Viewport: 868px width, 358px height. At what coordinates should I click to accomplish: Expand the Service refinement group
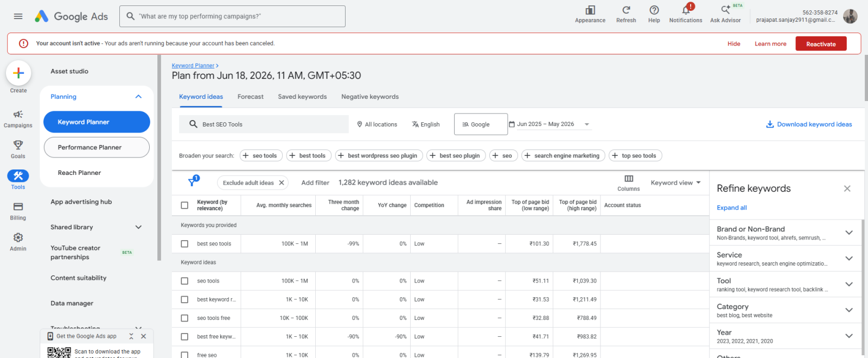(x=849, y=259)
